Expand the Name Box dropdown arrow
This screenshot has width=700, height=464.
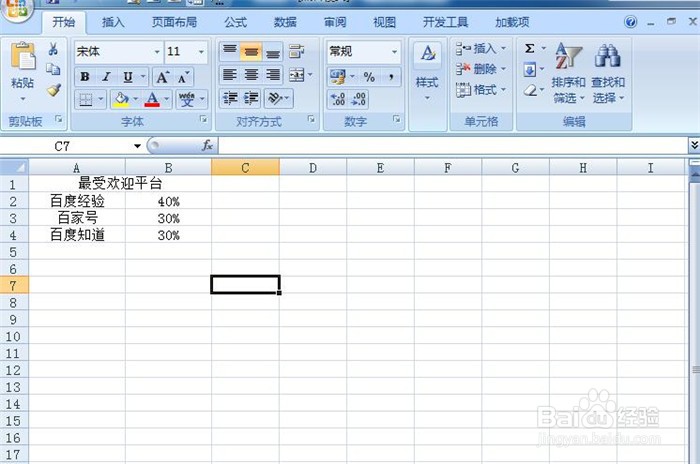[x=137, y=146]
